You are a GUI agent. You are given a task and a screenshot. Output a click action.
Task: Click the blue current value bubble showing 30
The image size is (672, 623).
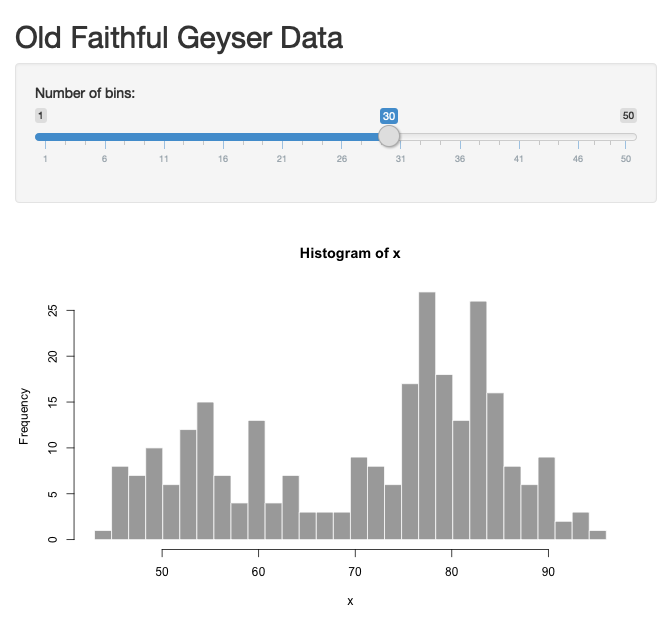(389, 116)
